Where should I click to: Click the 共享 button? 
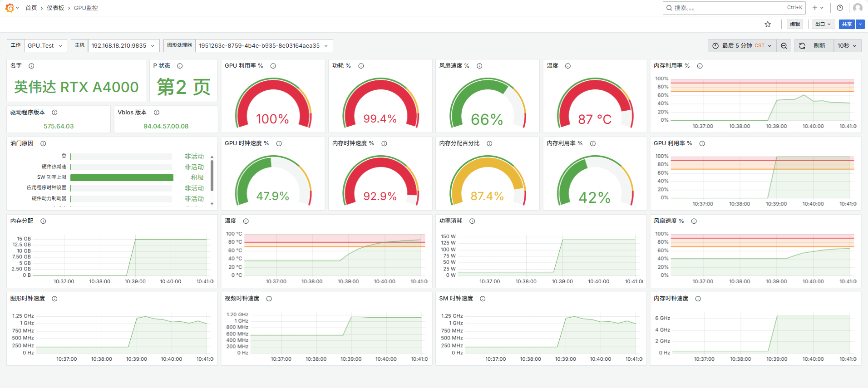click(847, 25)
